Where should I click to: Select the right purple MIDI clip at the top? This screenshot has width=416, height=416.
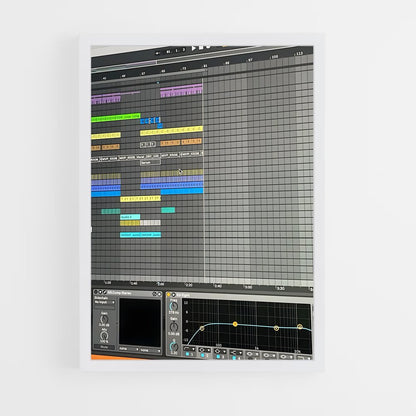(x=181, y=91)
